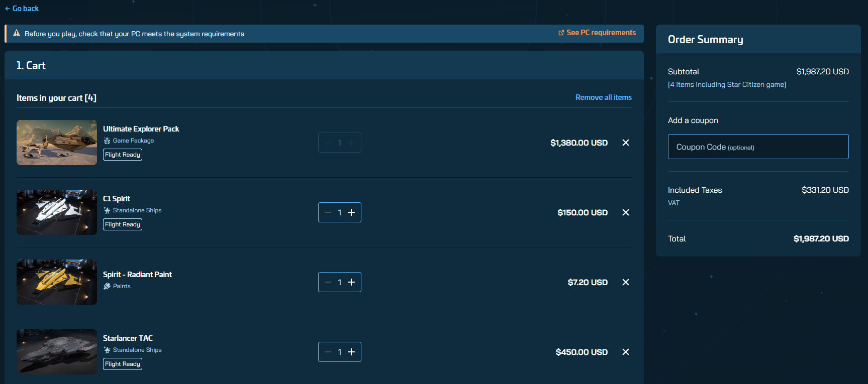
Task: Increase Starlancer TAC quantity with plus
Action: point(351,352)
